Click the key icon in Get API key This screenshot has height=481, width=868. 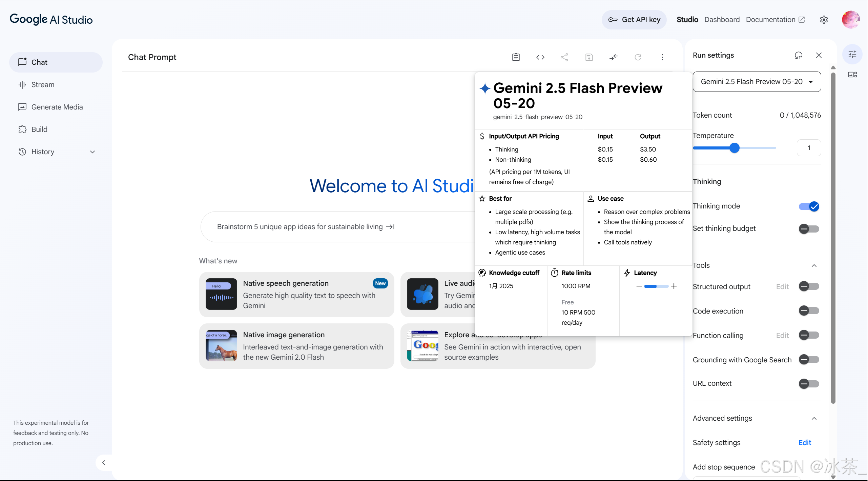click(613, 20)
